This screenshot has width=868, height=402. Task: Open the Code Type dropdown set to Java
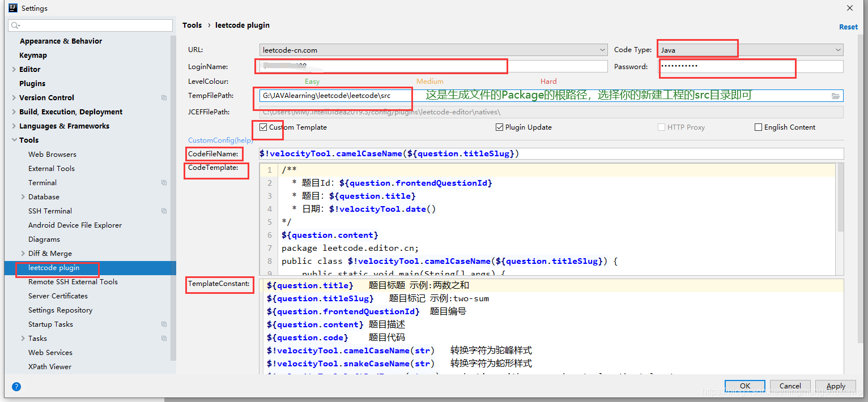tap(750, 50)
